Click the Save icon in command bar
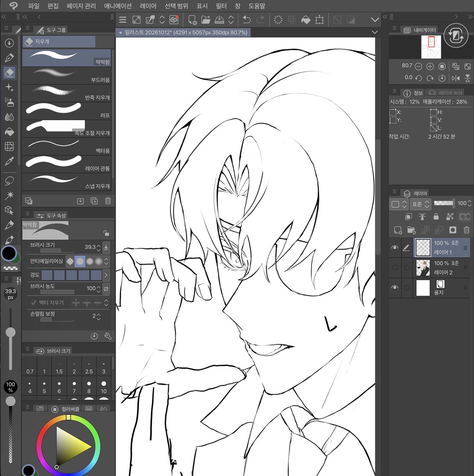Viewport: 474px width, 476px height. click(x=219, y=19)
